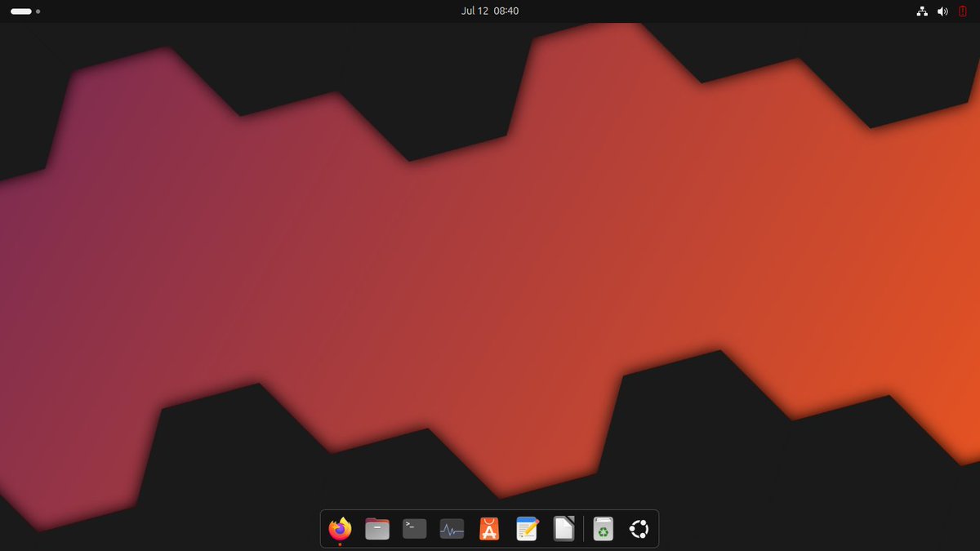Launch the Files manager from the dock

click(x=377, y=529)
